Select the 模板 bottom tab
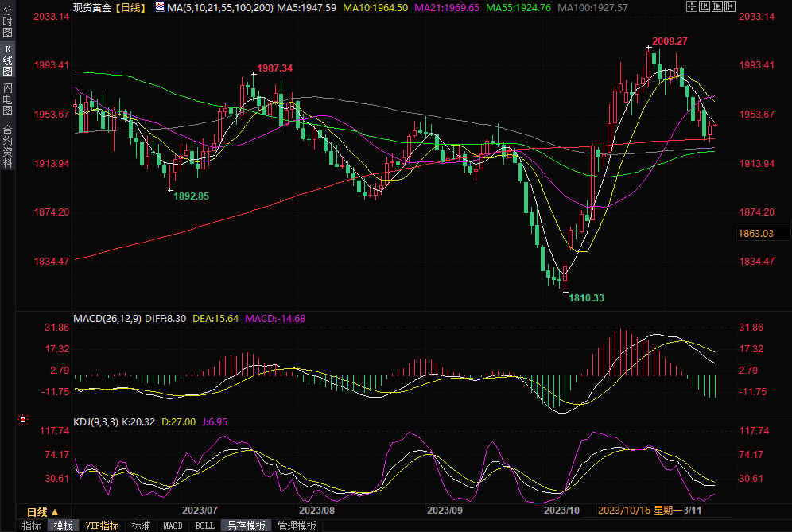 coord(64,526)
